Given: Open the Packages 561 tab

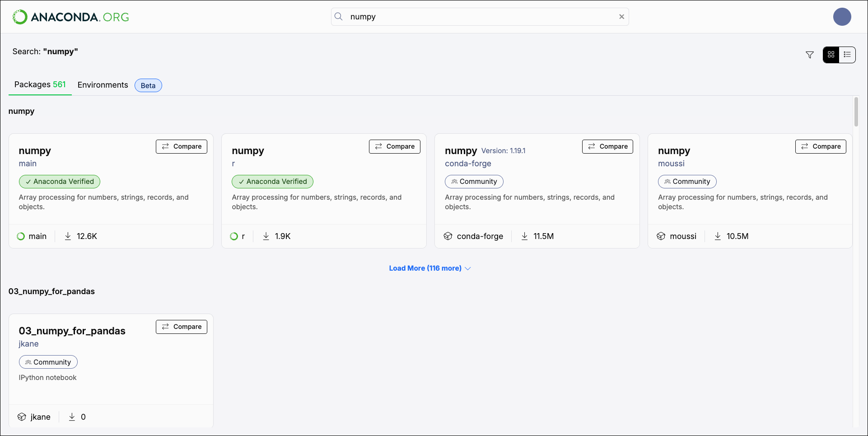Looking at the screenshot, I should pyautogui.click(x=40, y=85).
